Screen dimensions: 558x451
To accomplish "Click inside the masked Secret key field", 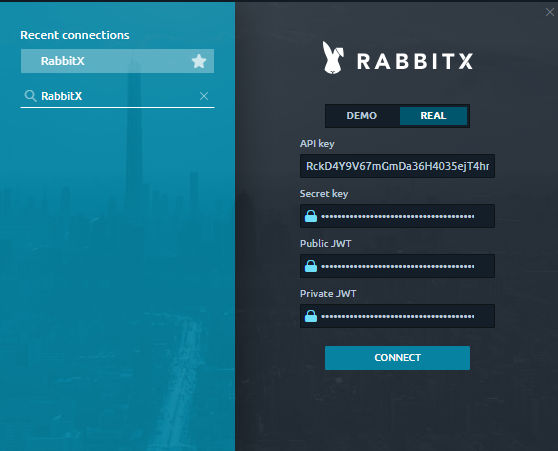I will (x=397, y=216).
